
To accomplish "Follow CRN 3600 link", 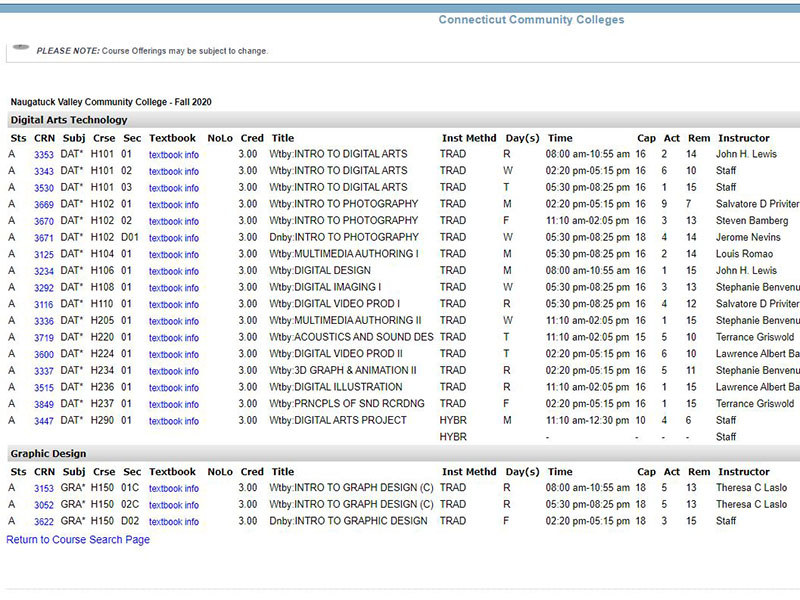I will tap(44, 355).
